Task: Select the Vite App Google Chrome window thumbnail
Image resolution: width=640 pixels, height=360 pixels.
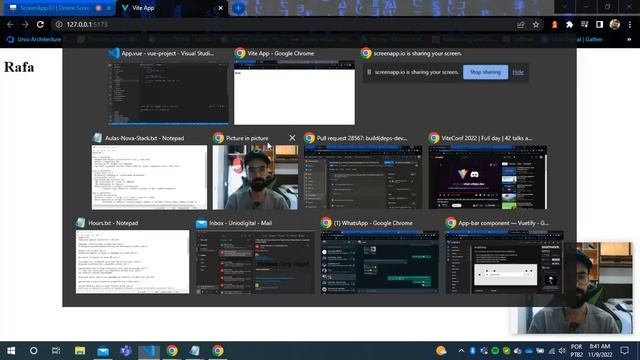Action: click(294, 93)
